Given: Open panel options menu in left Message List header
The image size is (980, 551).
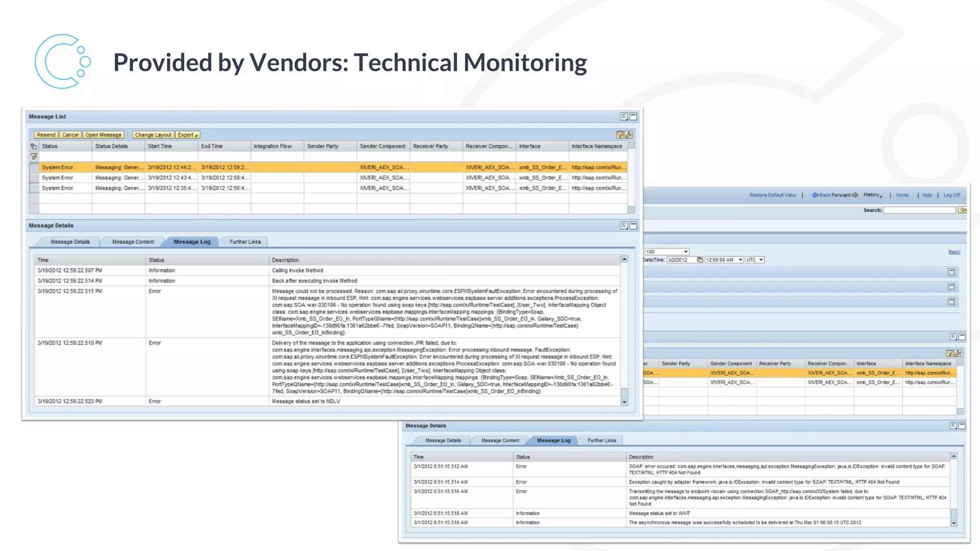Looking at the screenshot, I should [x=624, y=116].
